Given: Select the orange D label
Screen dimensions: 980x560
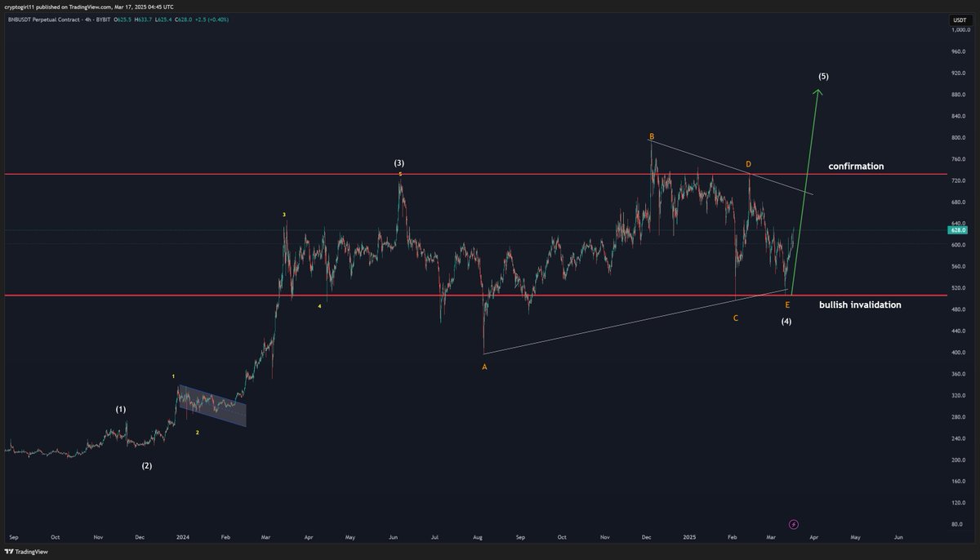Looking at the screenshot, I should [x=748, y=165].
